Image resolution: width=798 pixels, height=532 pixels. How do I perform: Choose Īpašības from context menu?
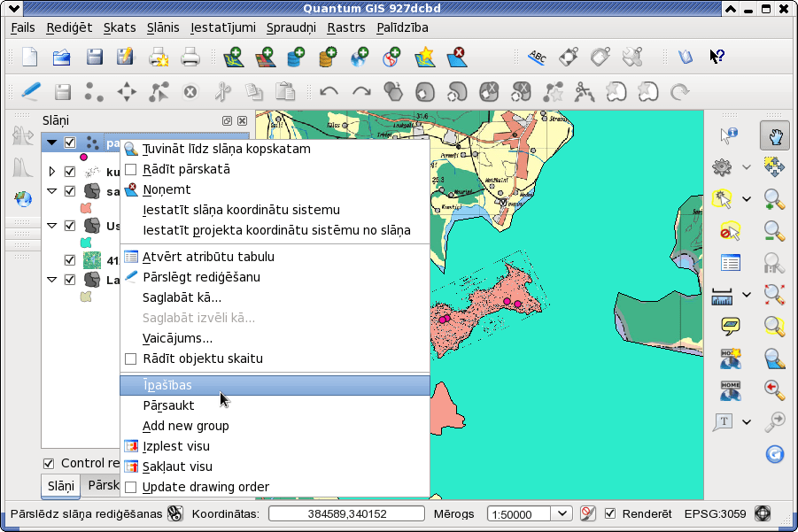(x=275, y=385)
